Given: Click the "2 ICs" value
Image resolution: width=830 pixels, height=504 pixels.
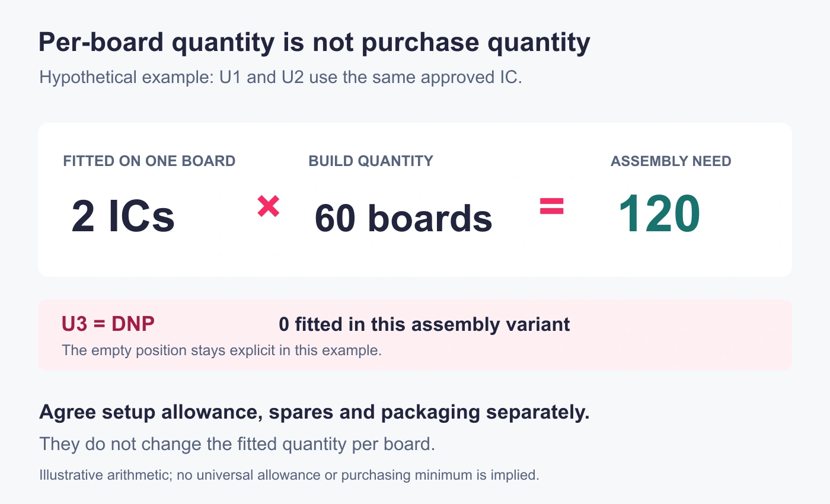Looking at the screenshot, I should point(123,216).
